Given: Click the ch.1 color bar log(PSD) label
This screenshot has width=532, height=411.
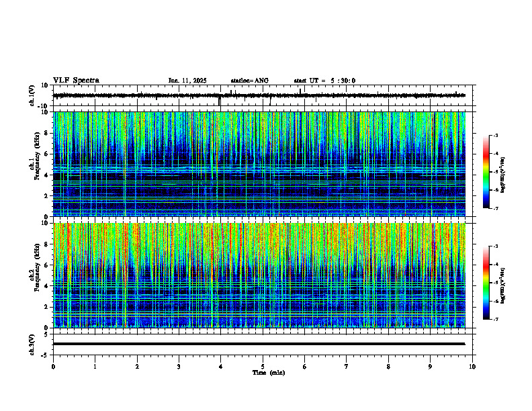Looking at the screenshot, I should [503, 175].
